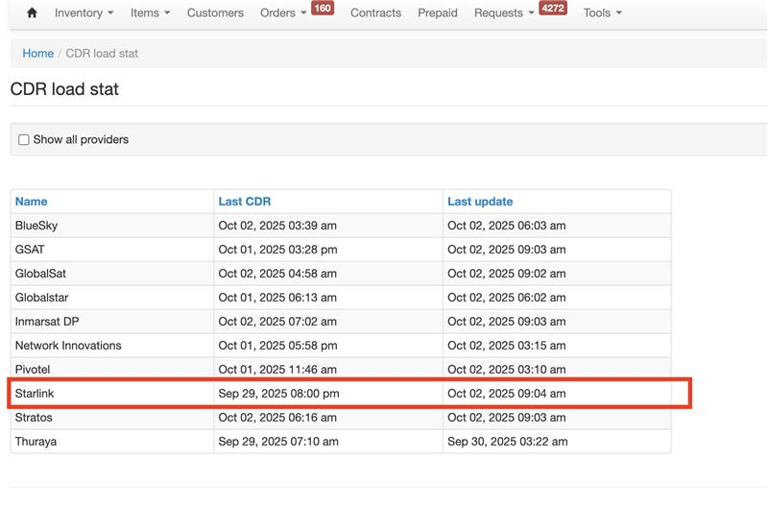Click the 4272 requests badge
This screenshot has height=532, width=768.
pos(553,9)
